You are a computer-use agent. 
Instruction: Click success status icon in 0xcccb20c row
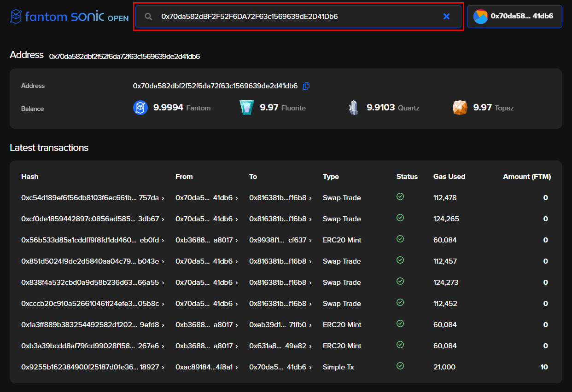[x=400, y=302]
